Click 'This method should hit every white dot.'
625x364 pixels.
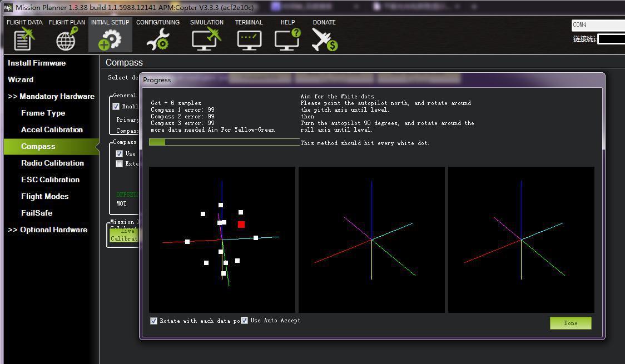click(x=365, y=143)
